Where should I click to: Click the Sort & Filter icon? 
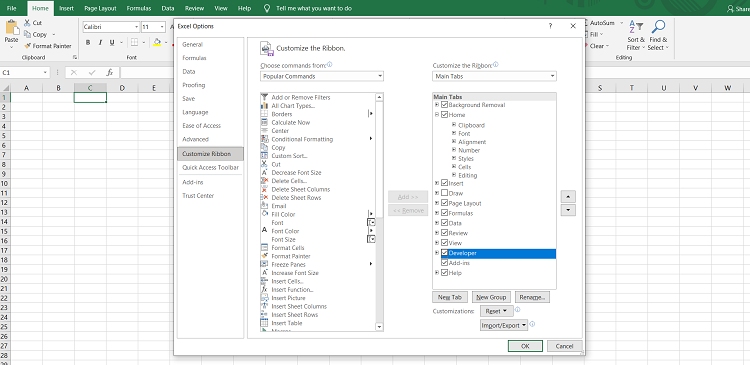(x=636, y=27)
